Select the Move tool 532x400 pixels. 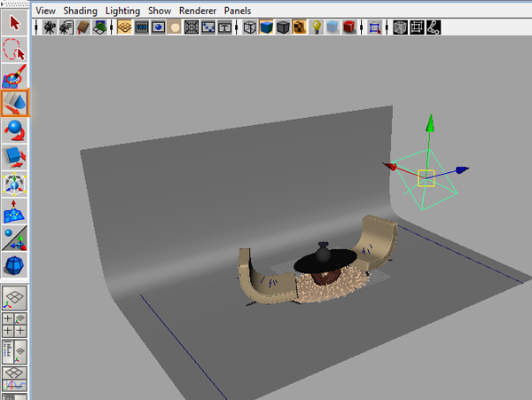tap(15, 103)
